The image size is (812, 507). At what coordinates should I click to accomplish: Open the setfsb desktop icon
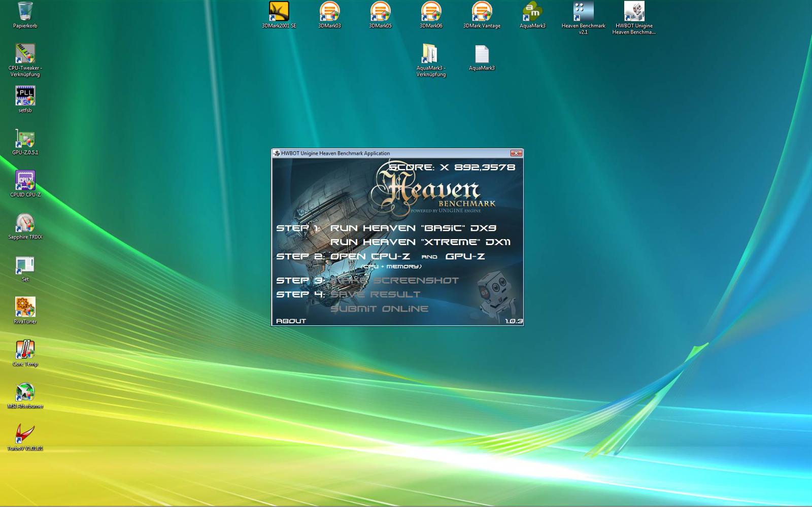(x=25, y=99)
